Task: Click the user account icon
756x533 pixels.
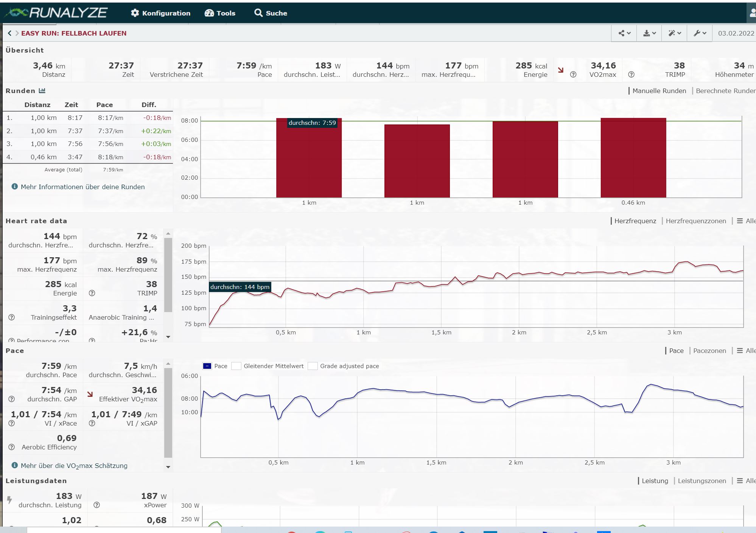Action: [x=752, y=13]
